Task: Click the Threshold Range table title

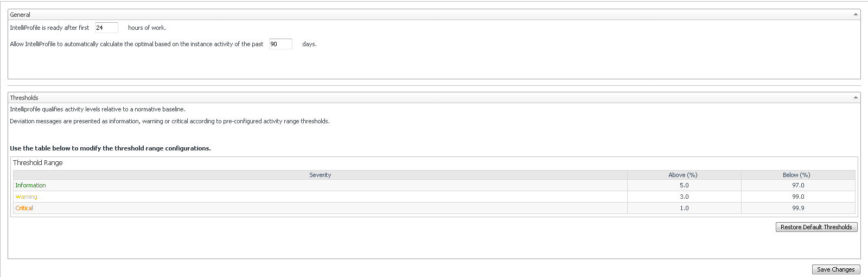Action: coord(38,162)
